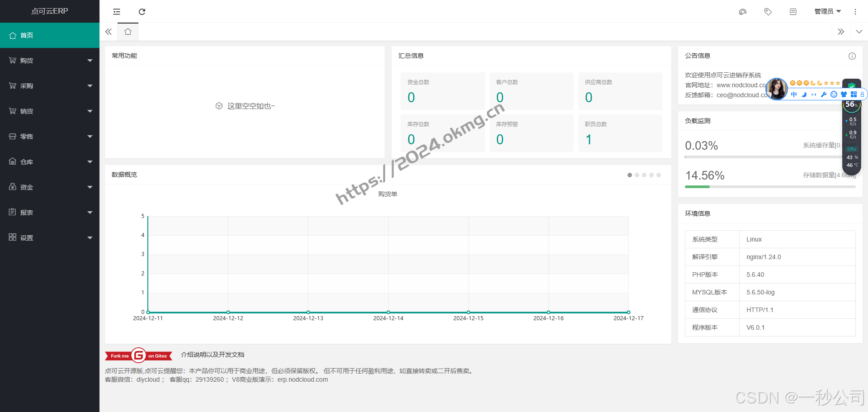This screenshot has height=412, width=868.
Task: Click the home tab icon
Action: [x=128, y=32]
